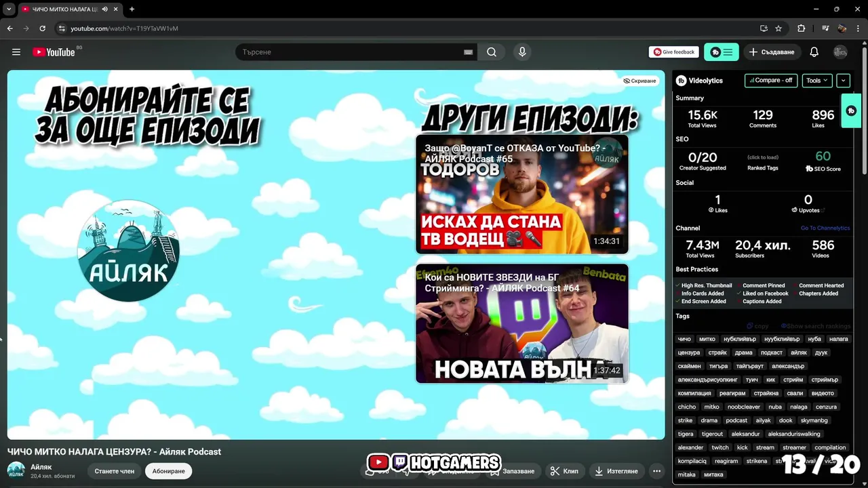Viewport: 868px width, 488px height.
Task: Open the TubeBuddy menu button in header
Action: [x=722, y=52]
